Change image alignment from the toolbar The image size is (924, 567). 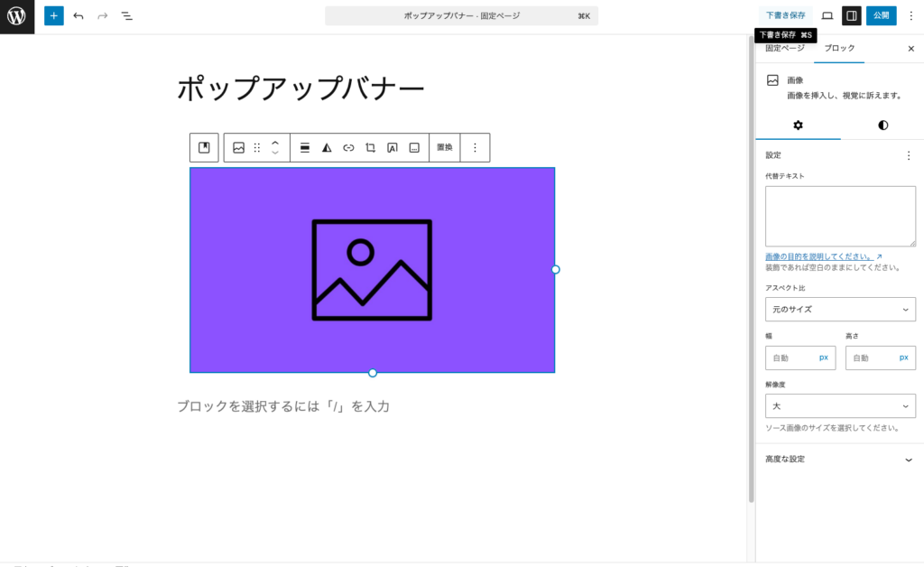[x=304, y=147]
